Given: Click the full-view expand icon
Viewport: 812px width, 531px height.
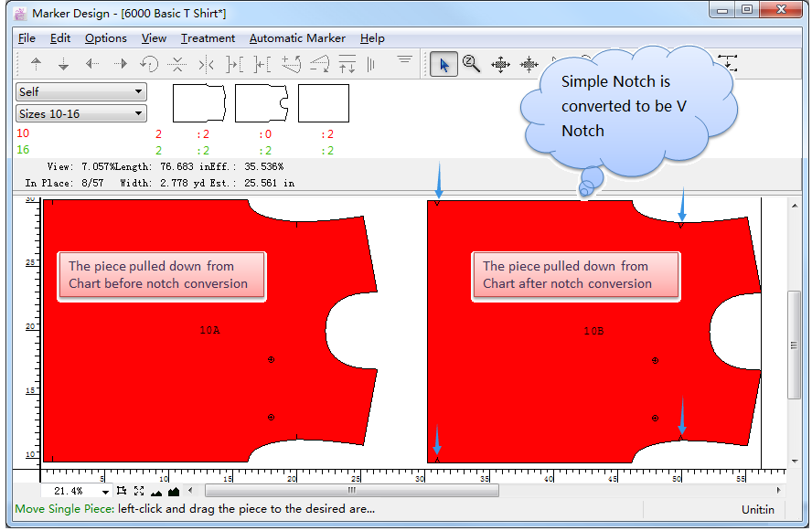Looking at the screenshot, I should pyautogui.click(x=139, y=492).
